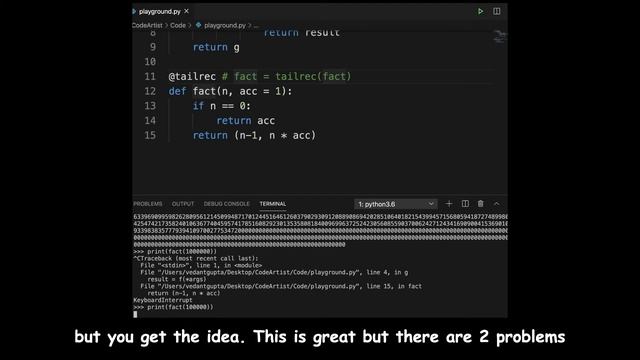The width and height of the screenshot is (640, 360).
Task: Click the KeyboardInterrupt line in terminal
Action: tap(162, 300)
